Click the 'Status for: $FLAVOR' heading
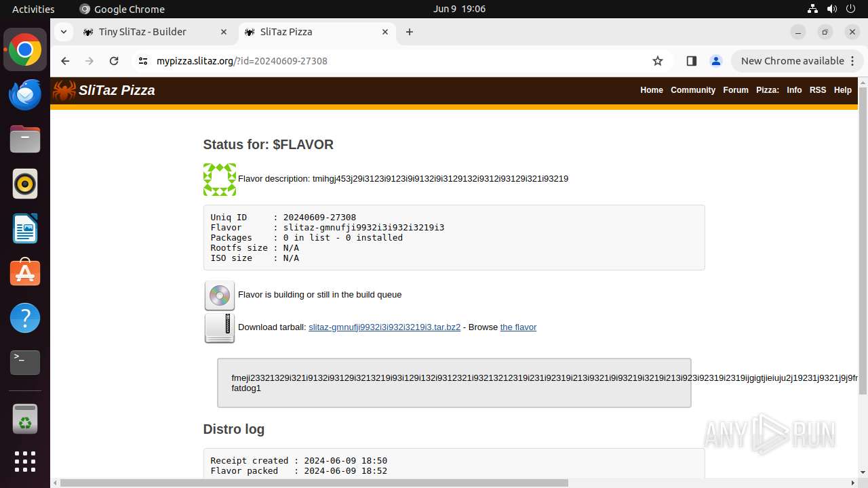This screenshot has width=868, height=488. click(269, 145)
